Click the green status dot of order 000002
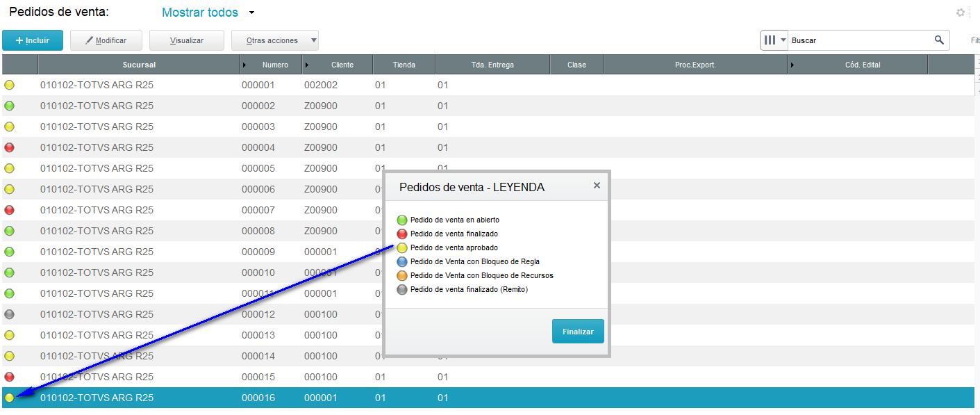980x415 pixels. [x=9, y=106]
